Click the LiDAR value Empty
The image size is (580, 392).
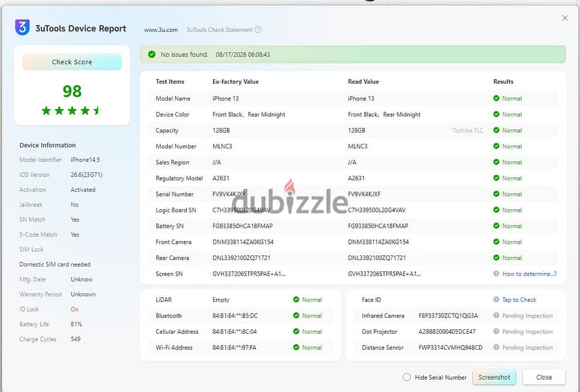point(221,299)
